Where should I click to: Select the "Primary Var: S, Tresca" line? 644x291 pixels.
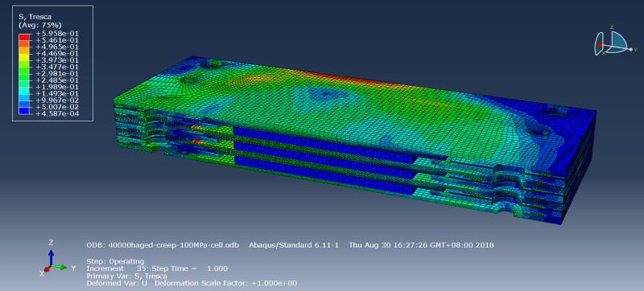click(x=127, y=276)
